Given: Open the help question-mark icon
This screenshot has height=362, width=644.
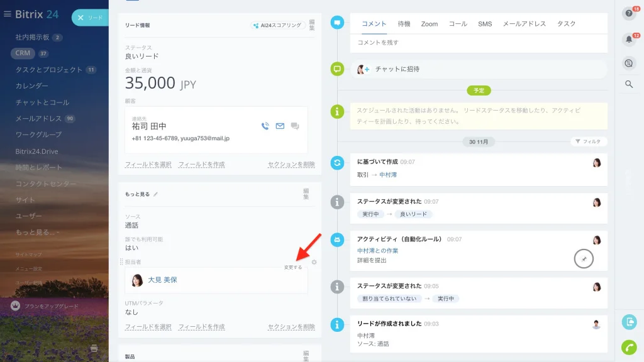Looking at the screenshot, I should coord(629,14).
